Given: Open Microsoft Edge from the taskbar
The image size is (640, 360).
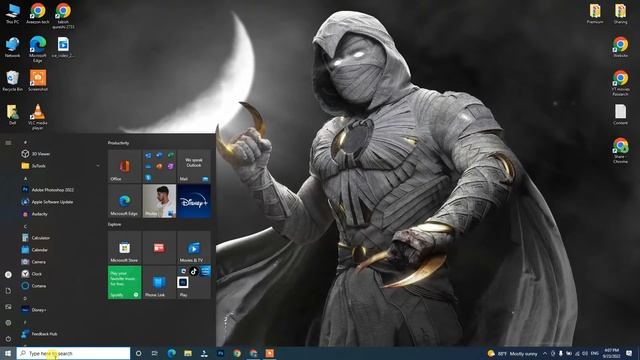Looking at the screenshot, I should pyautogui.click(x=171, y=353).
